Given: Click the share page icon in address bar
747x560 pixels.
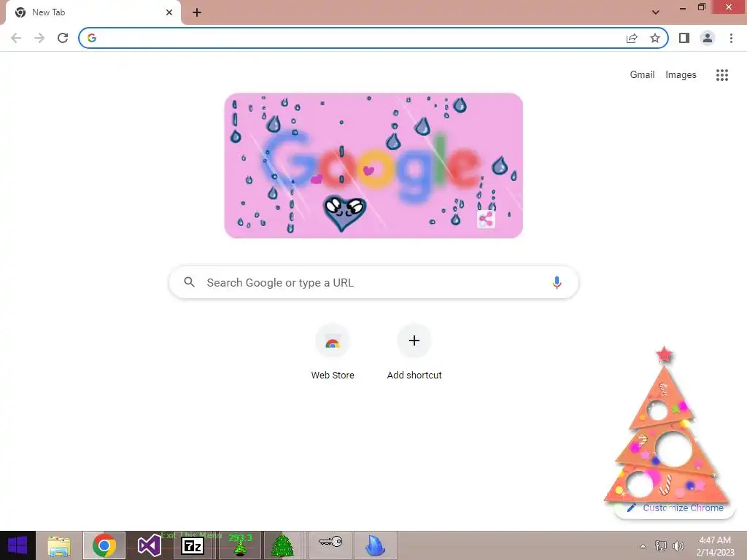Looking at the screenshot, I should pos(632,38).
